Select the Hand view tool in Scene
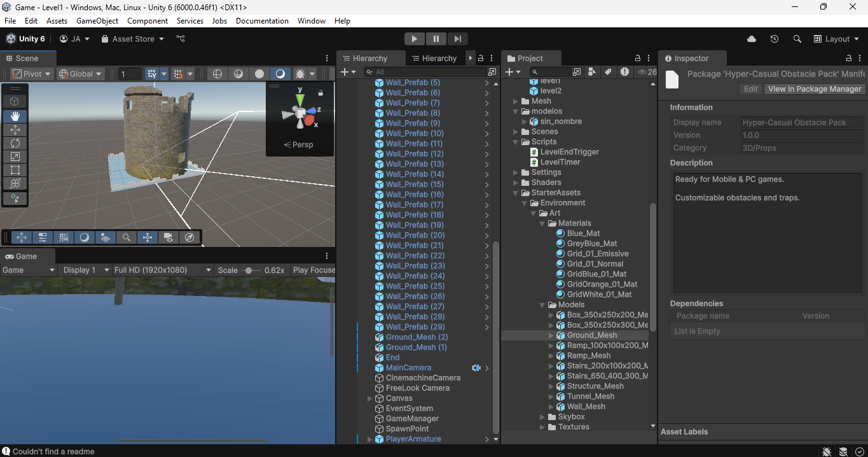This screenshot has height=457, width=868. 15,116
